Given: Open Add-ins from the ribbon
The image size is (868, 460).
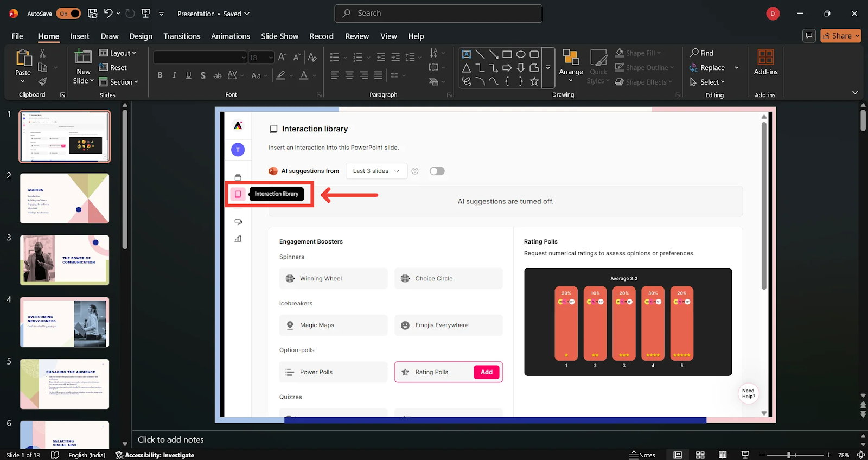Looking at the screenshot, I should (x=765, y=62).
